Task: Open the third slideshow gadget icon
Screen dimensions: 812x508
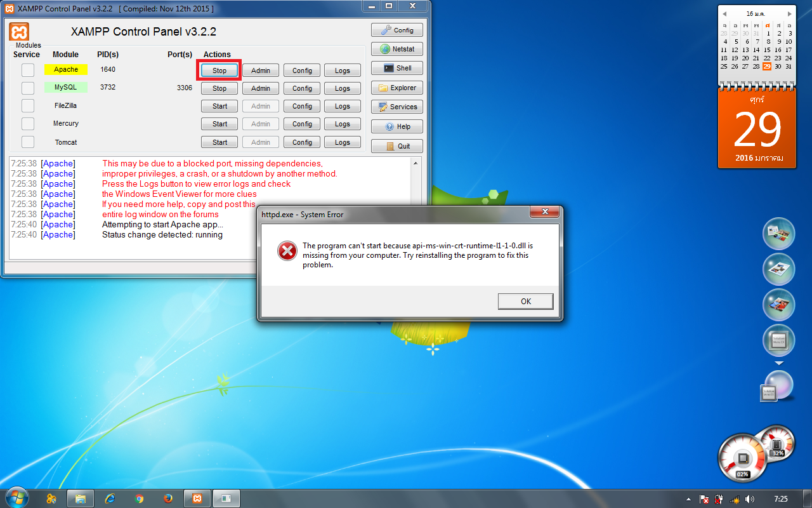Action: coord(778,305)
